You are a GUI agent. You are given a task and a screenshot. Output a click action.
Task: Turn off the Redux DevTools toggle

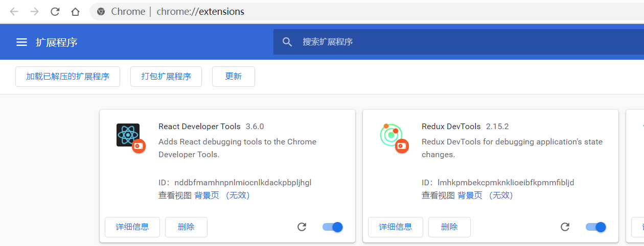tap(596, 227)
